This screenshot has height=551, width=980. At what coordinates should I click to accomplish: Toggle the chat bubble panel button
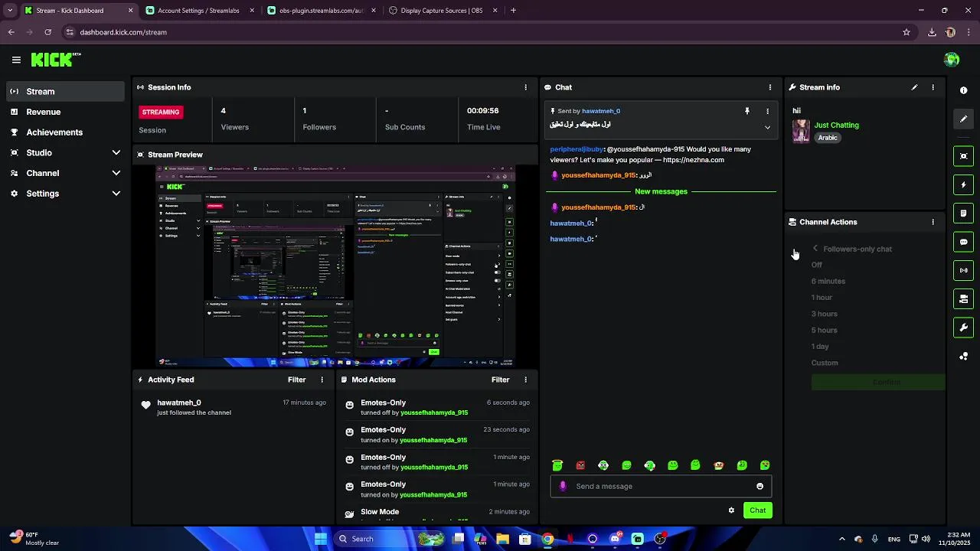click(963, 242)
